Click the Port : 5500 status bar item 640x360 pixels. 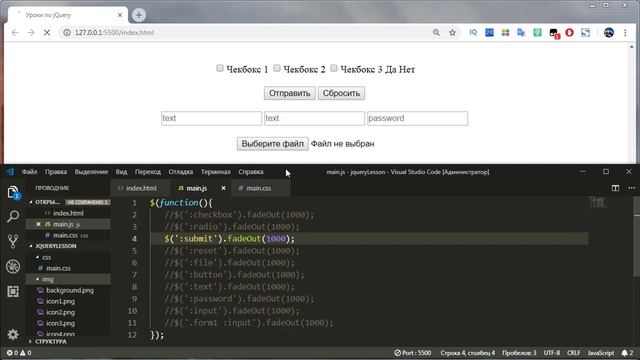(x=413, y=353)
